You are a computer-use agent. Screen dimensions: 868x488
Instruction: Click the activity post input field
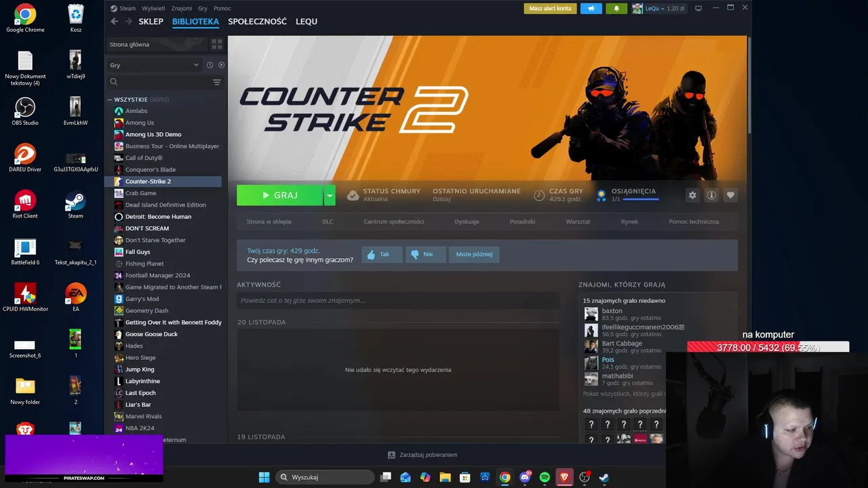click(x=398, y=300)
